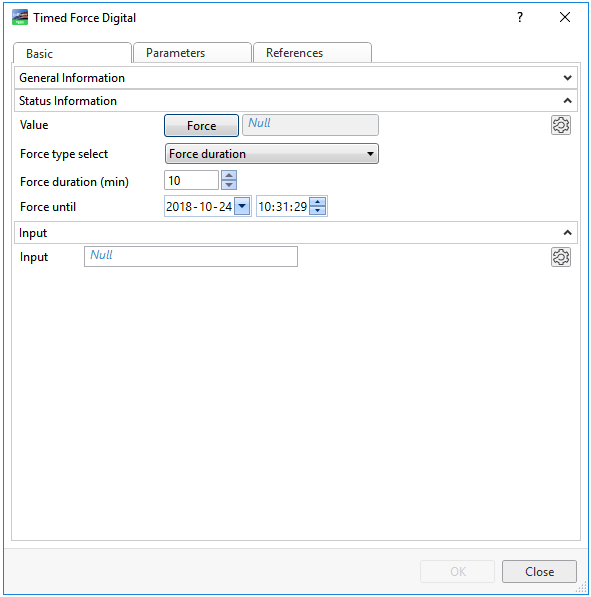Click the Close button
The width and height of the screenshot is (591, 597).
(x=539, y=571)
